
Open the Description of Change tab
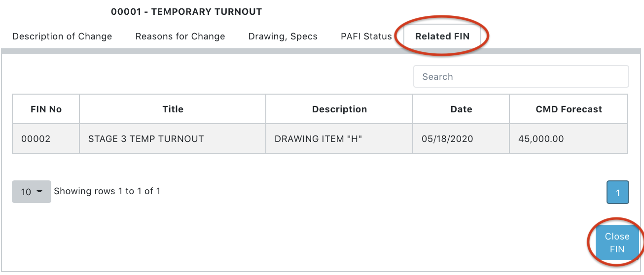pos(62,36)
